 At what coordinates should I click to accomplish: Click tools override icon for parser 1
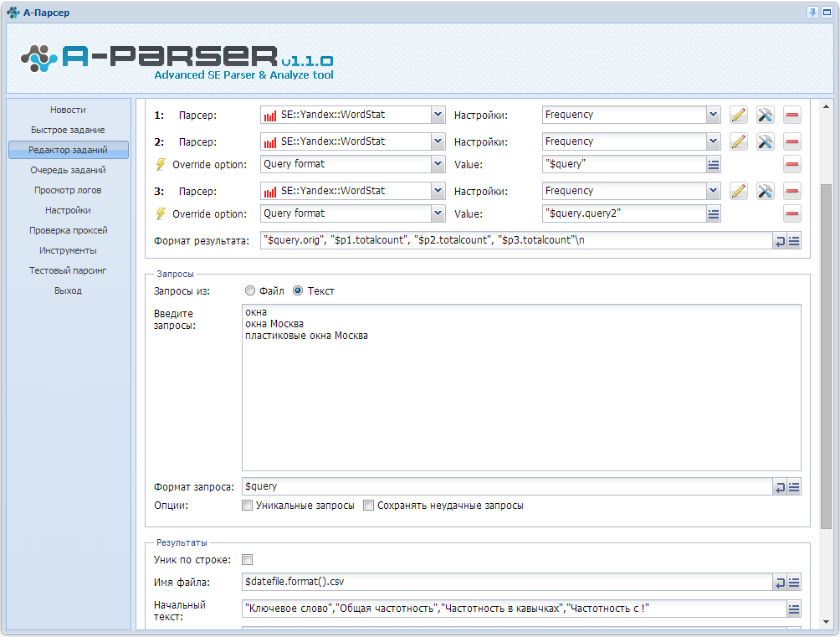pos(765,115)
